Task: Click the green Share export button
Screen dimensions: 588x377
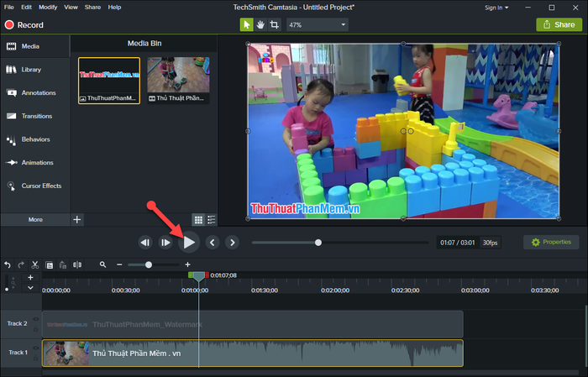Action: pyautogui.click(x=559, y=24)
